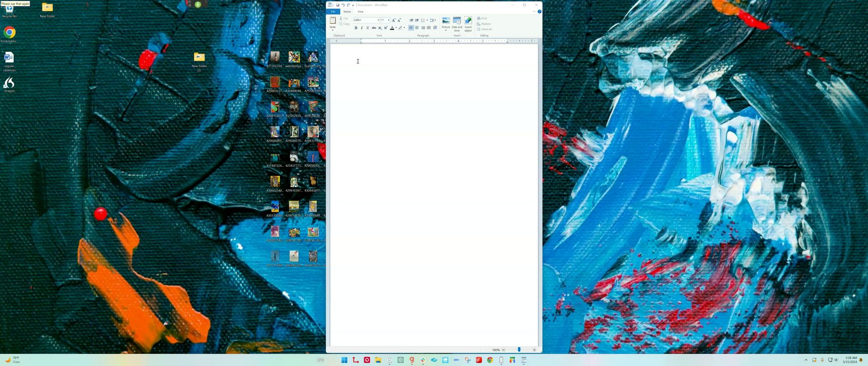Click the Increase indent icon
The width and height of the screenshot is (868, 366).
coord(417,20)
